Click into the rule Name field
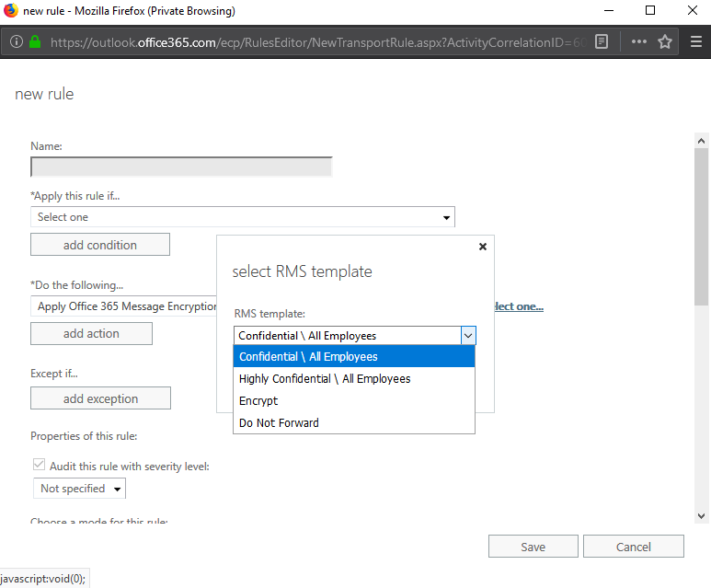The height and width of the screenshot is (588, 711). 181,167
